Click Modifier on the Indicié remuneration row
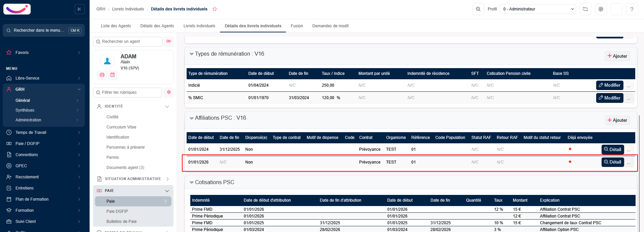Viewport: 644px width, 232px height. [x=610, y=85]
